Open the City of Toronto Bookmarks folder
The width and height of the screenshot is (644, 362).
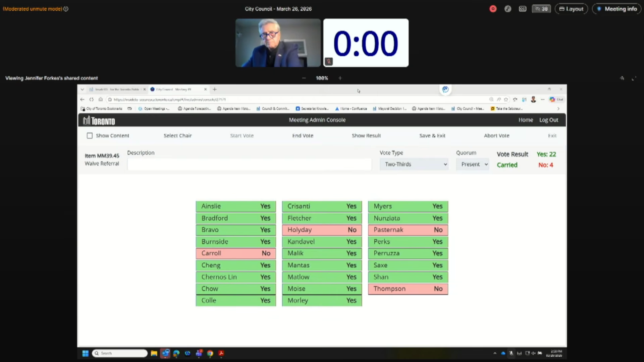(x=102, y=109)
